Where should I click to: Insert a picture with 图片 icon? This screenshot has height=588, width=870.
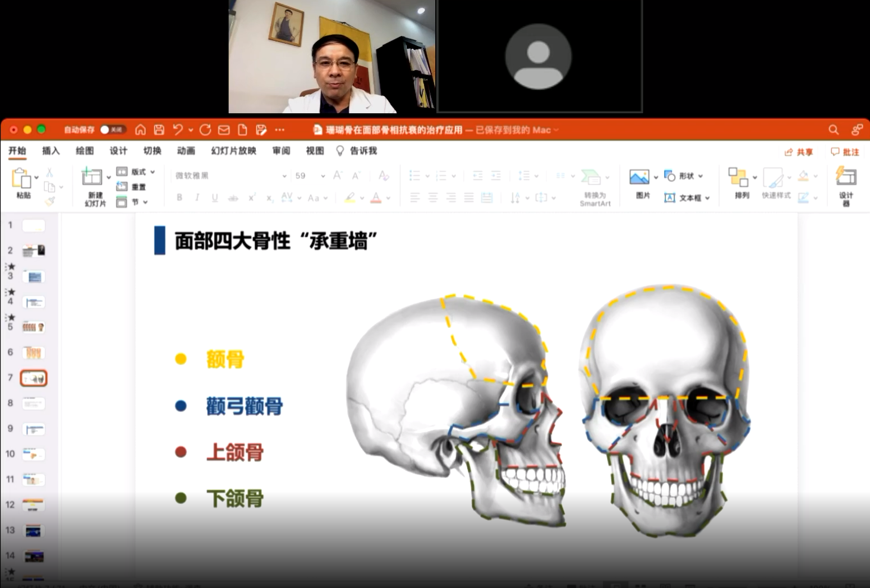pyautogui.click(x=639, y=178)
